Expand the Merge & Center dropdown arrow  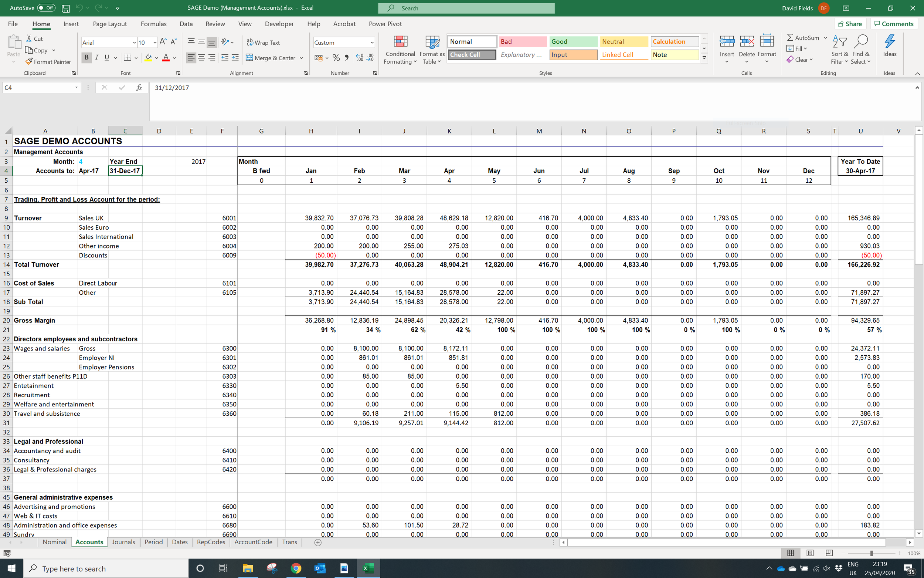click(301, 58)
